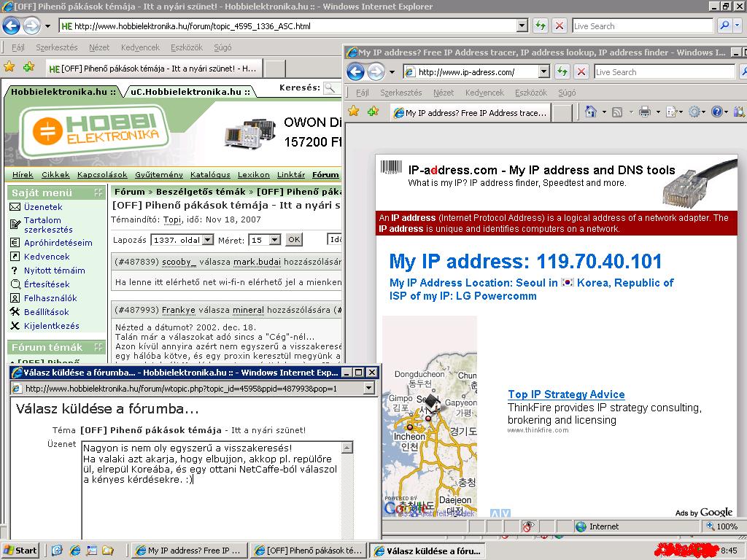Click scroll up arrow of message textarea
Viewport: 747px width, 560px height.
click(347, 448)
